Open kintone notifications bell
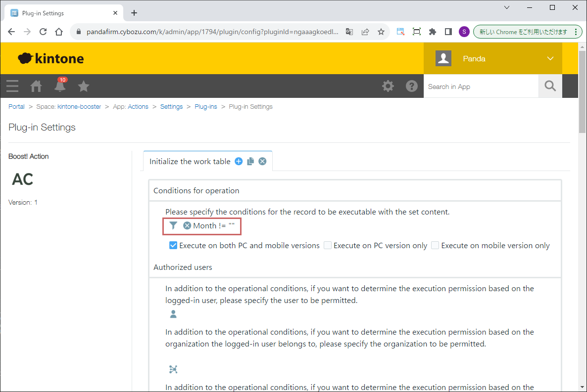This screenshot has height=392, width=587. [60, 87]
